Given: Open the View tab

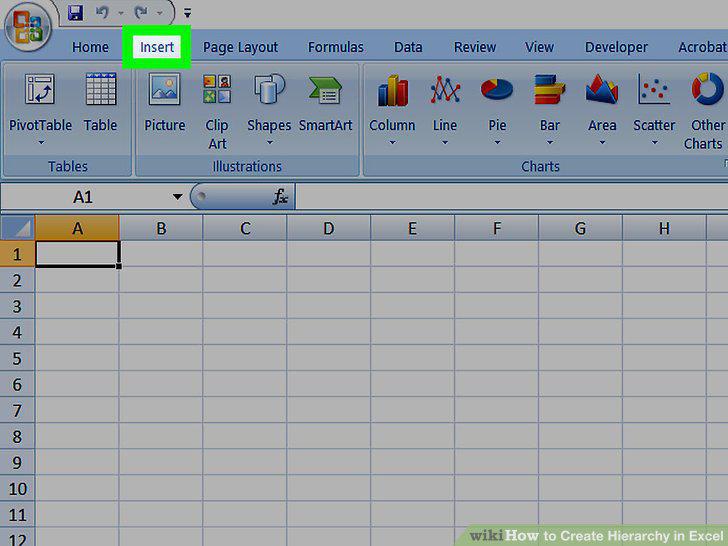Looking at the screenshot, I should coord(540,47).
